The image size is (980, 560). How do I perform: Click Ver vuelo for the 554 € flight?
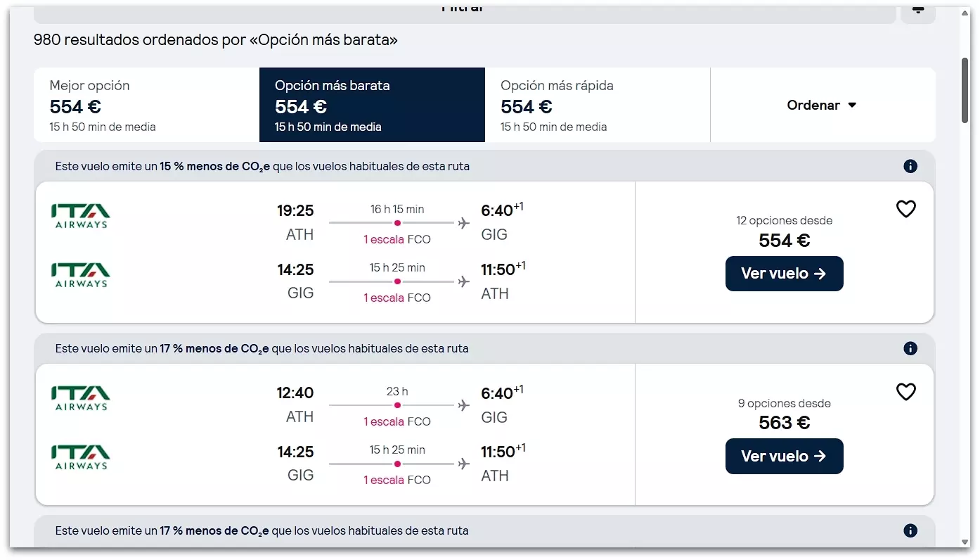click(x=784, y=274)
